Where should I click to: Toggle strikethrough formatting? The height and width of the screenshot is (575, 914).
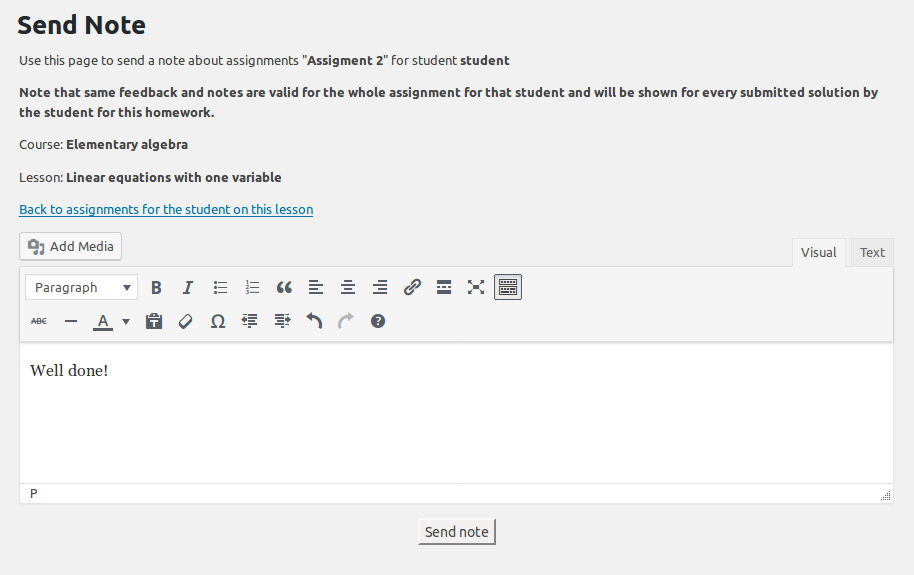click(x=39, y=322)
